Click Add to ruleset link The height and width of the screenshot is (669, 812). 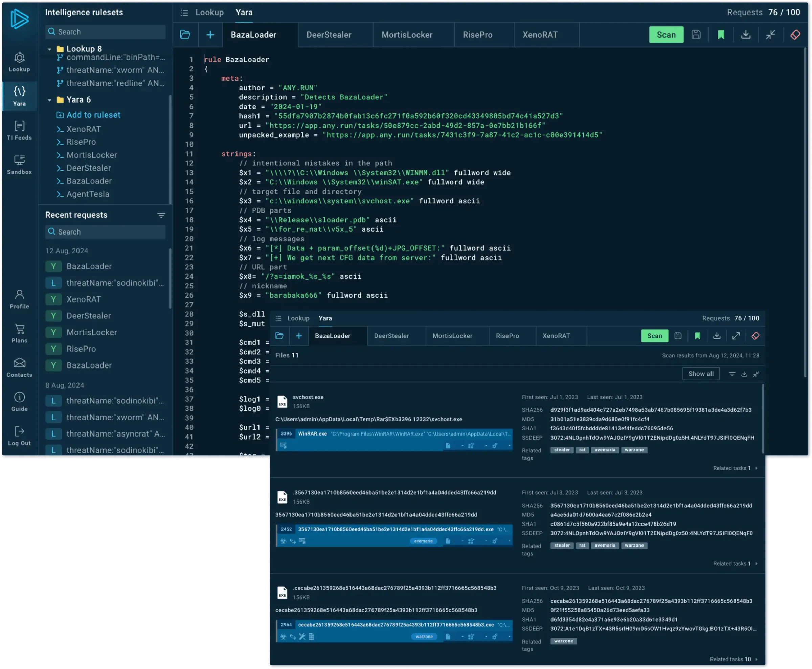(93, 115)
